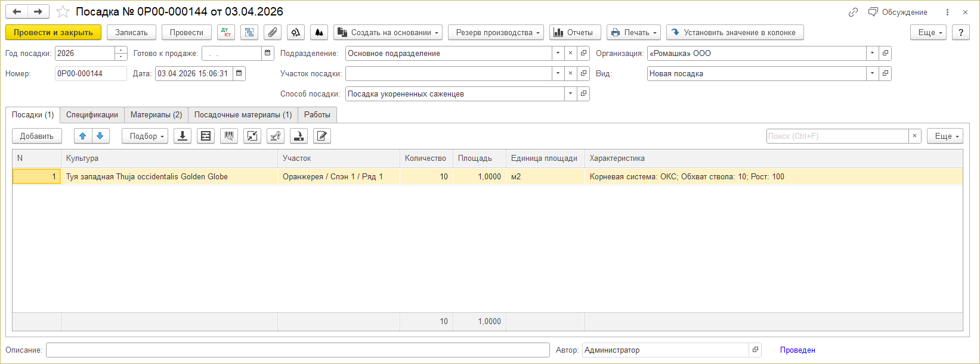Click into the Описание text field

coord(297,350)
